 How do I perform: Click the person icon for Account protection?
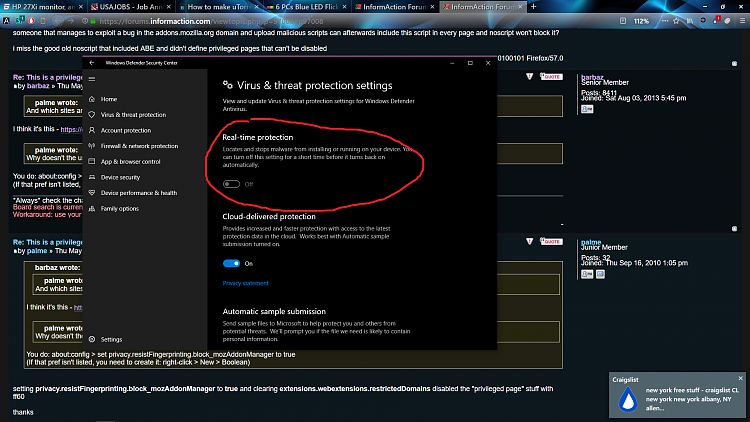tap(92, 130)
